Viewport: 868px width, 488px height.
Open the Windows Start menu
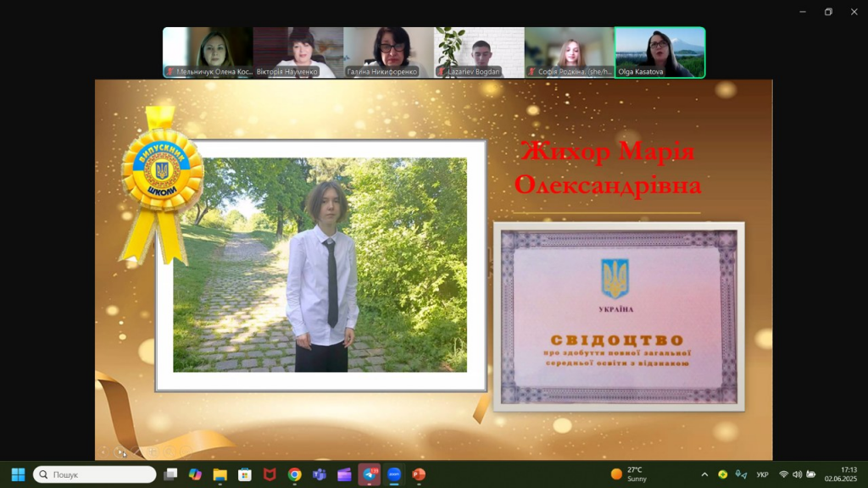click(18, 474)
